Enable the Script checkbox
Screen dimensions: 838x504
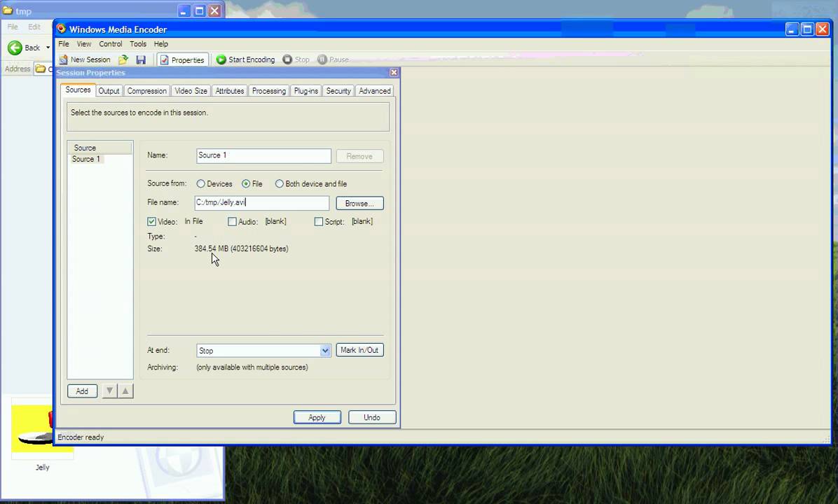319,222
